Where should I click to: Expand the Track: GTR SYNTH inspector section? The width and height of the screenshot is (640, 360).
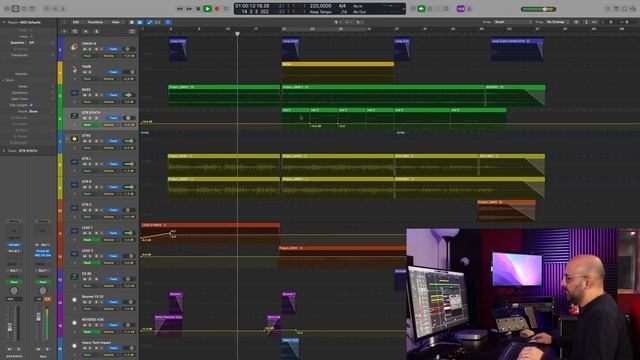4,151
